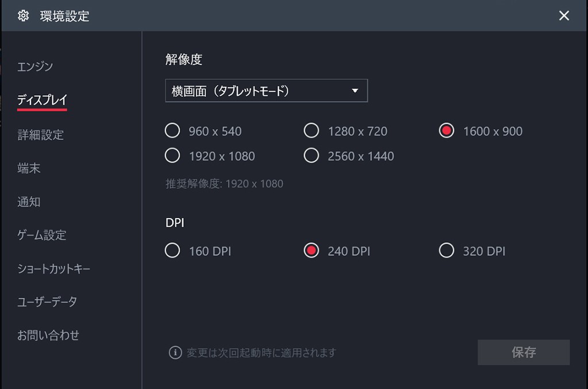Switch DPI to 320 DPI
This screenshot has height=389, width=588.
coord(447,251)
